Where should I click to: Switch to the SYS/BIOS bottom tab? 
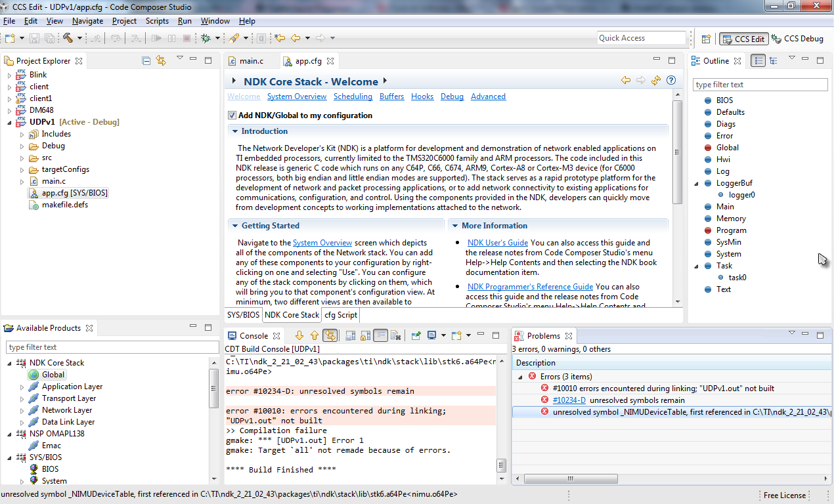pos(244,315)
